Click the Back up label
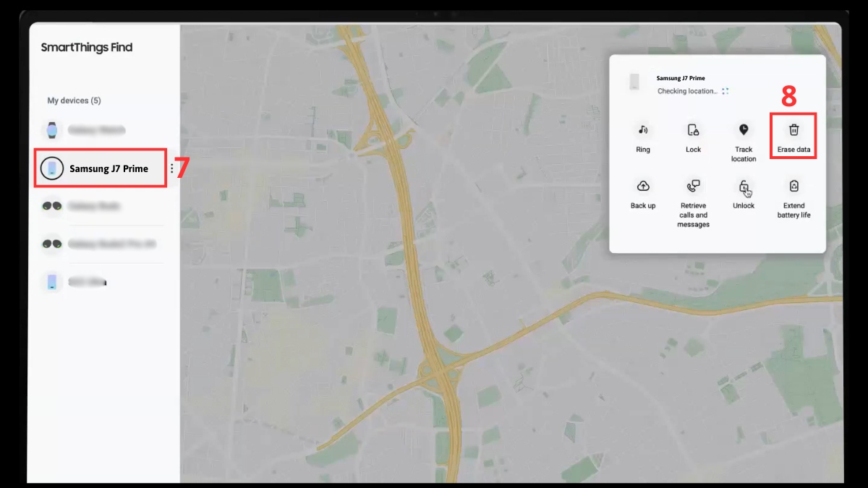The image size is (868, 488). click(643, 206)
